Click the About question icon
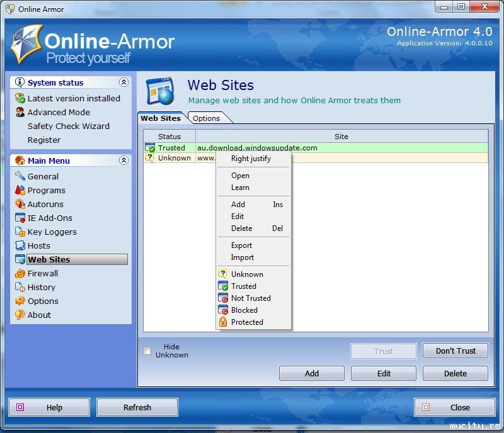This screenshot has height=433, width=504. click(20, 315)
